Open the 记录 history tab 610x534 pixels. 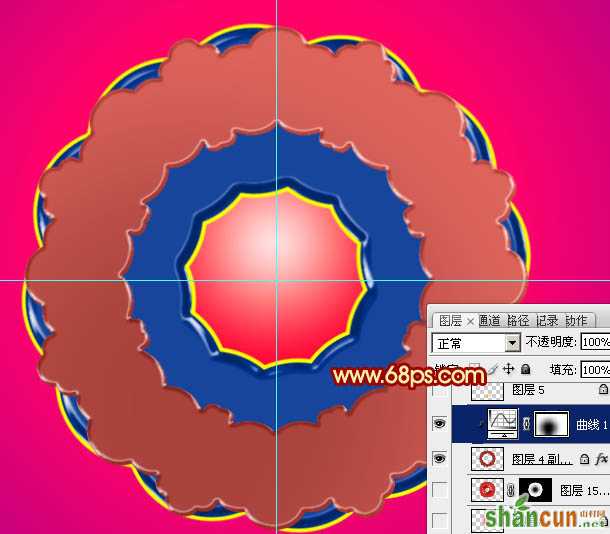coord(547,321)
